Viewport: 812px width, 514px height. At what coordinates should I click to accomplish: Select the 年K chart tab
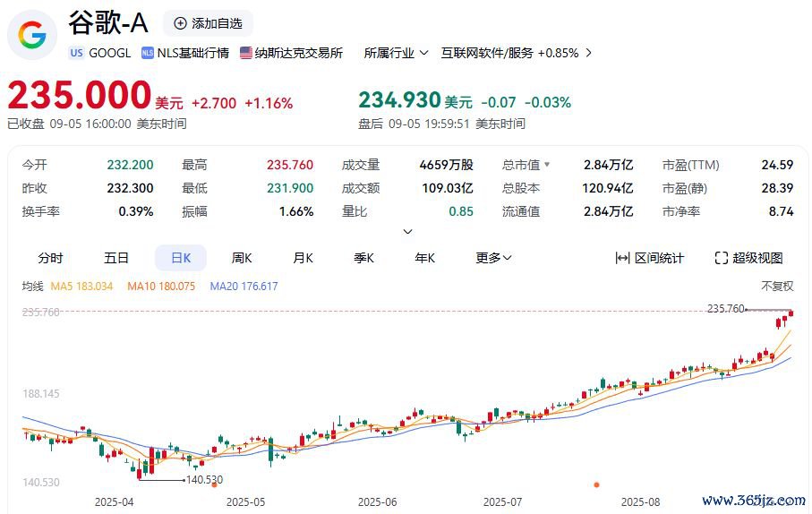point(424,258)
